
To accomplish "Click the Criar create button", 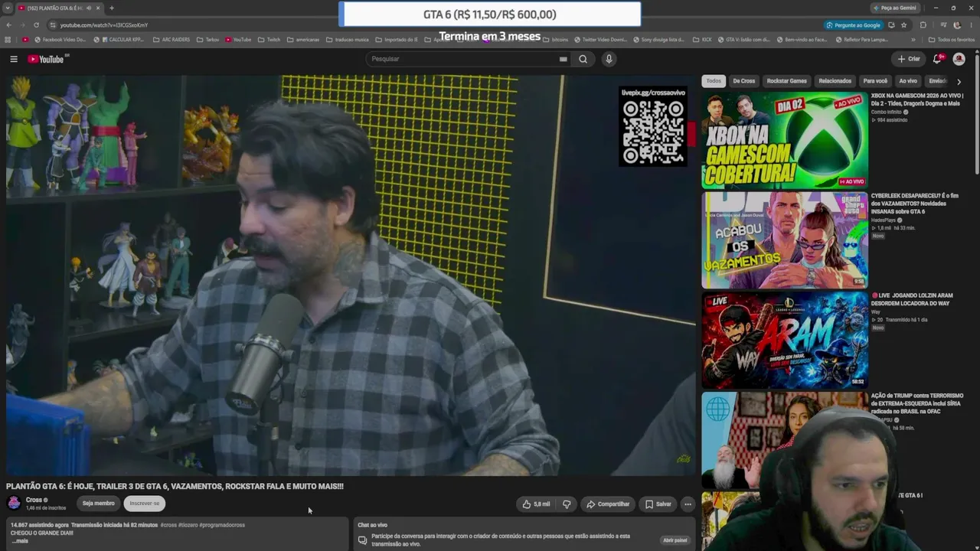I will (x=909, y=59).
